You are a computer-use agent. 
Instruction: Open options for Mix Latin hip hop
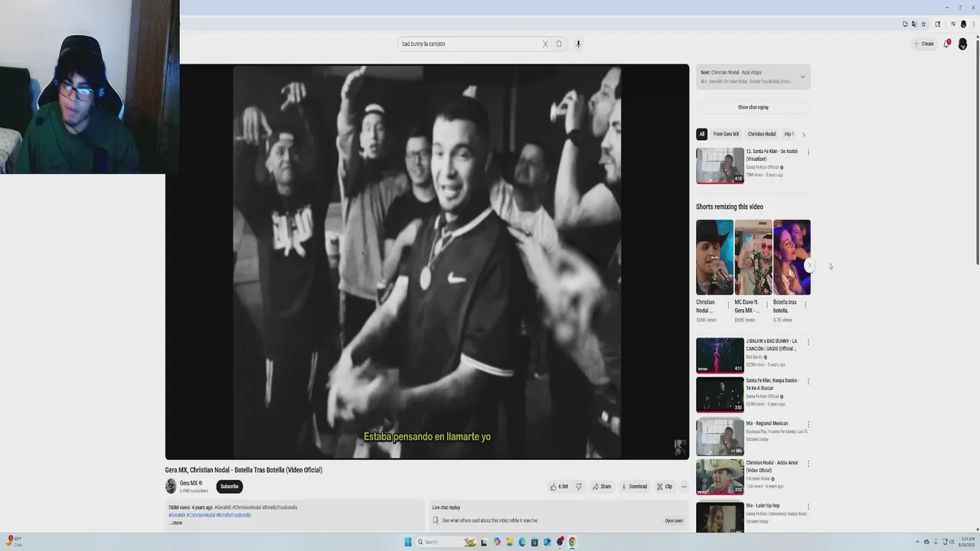[808, 507]
